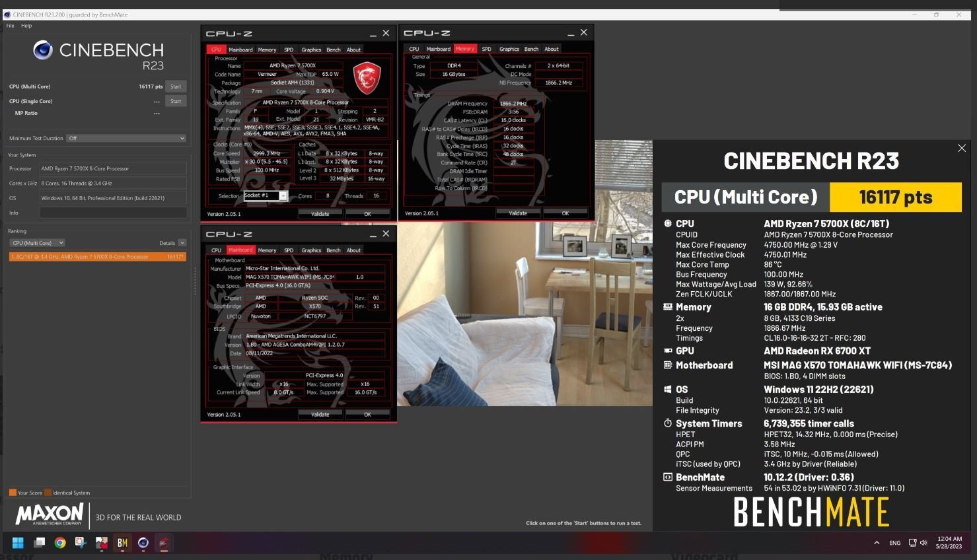Open SPD tab in CPU-Z CPU window

pos(289,50)
